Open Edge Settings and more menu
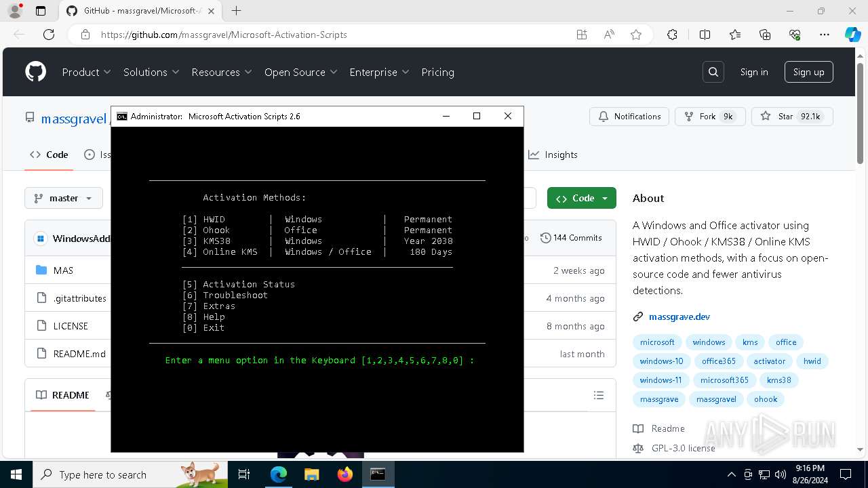The image size is (868, 488). [x=825, y=35]
